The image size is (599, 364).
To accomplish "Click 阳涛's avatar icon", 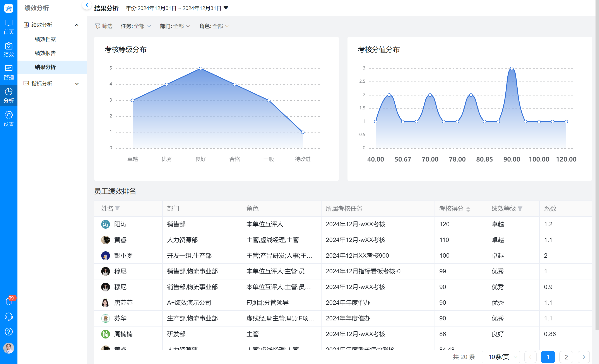I will click(x=106, y=224).
